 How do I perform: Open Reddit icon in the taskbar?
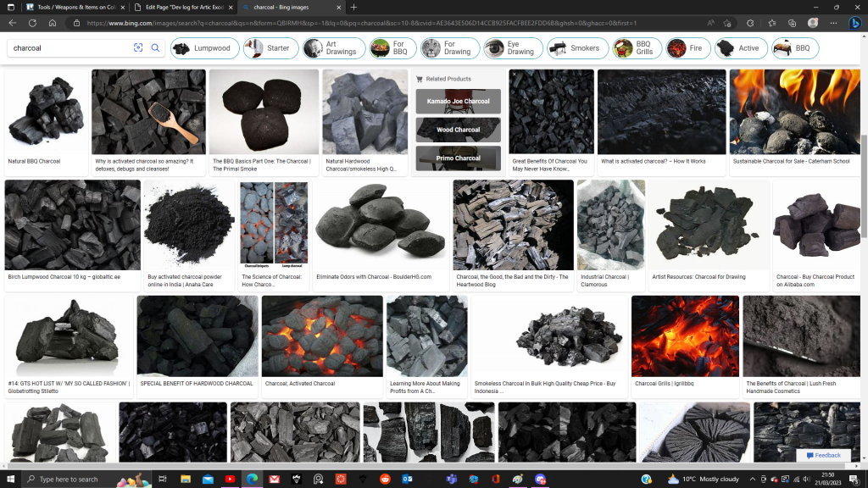pos(385,479)
